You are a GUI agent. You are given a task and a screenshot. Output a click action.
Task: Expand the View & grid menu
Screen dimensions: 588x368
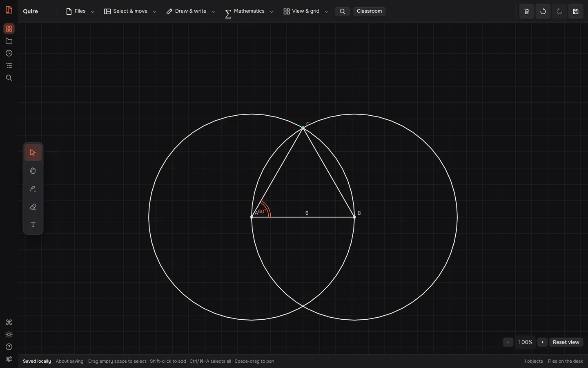pyautogui.click(x=306, y=11)
